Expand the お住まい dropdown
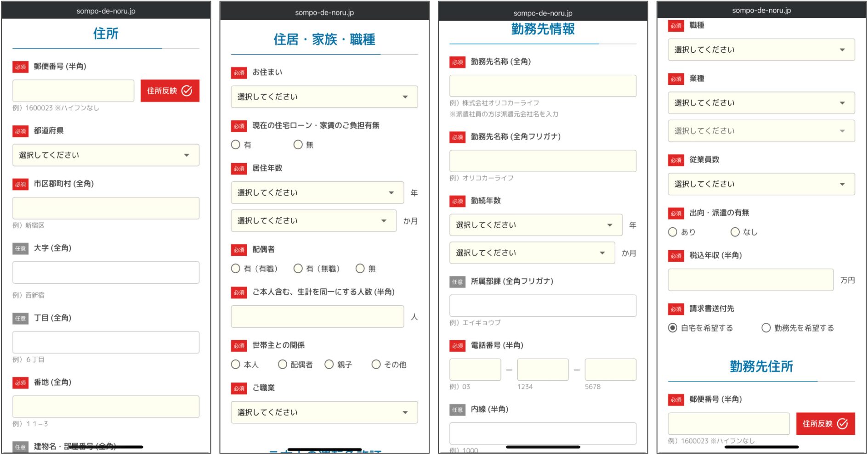Viewport: 868px width, 455px height. 324,97
